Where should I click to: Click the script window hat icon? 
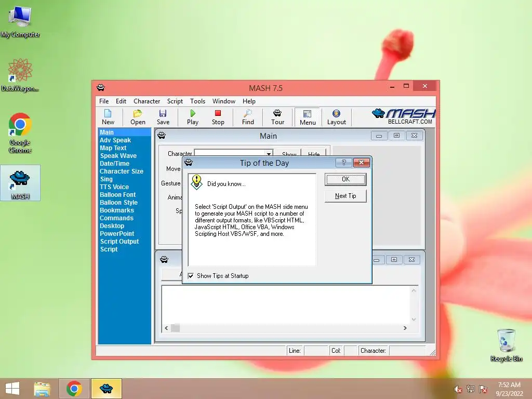pyautogui.click(x=164, y=260)
